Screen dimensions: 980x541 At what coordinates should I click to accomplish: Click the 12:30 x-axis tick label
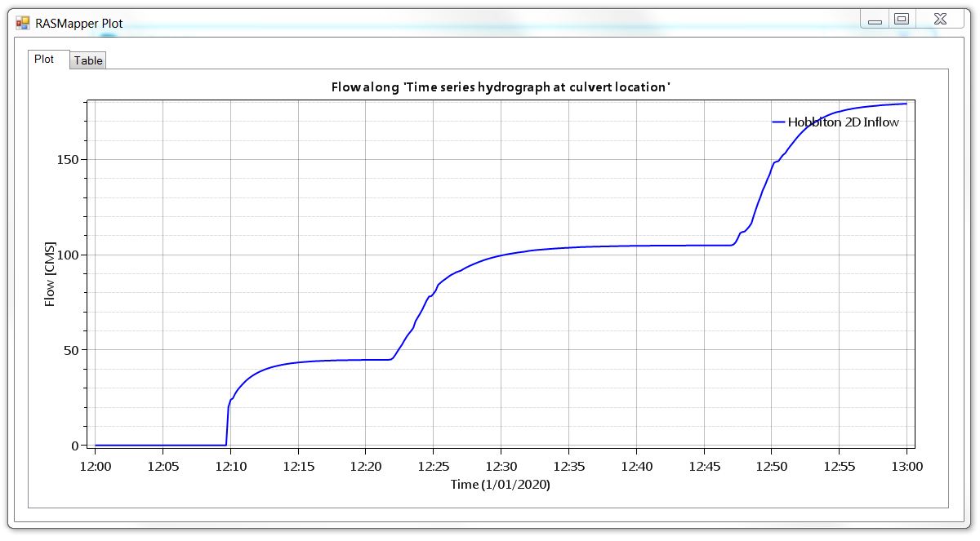[501, 465]
